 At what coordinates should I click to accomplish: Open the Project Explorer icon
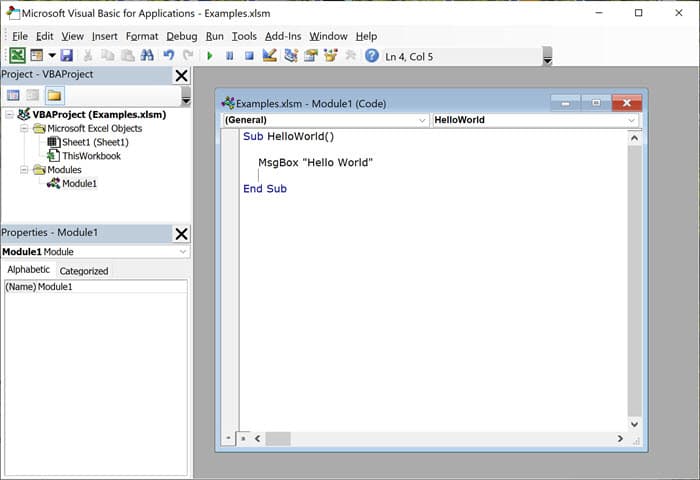click(291, 56)
